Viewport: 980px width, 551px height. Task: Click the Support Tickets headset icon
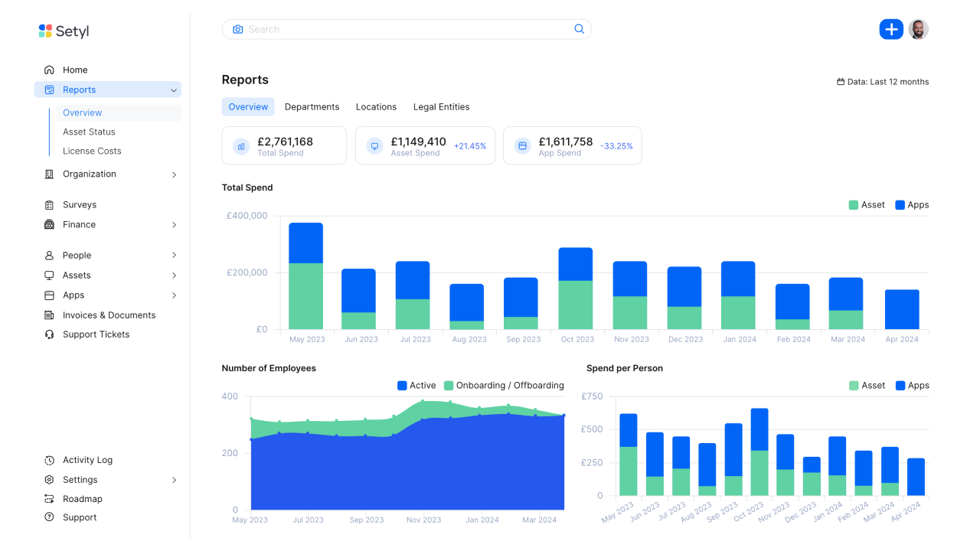tap(49, 334)
